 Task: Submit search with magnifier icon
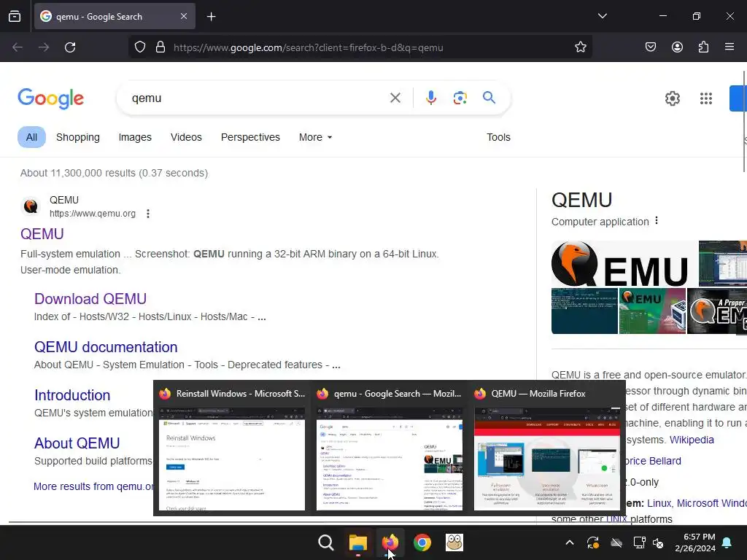coord(489,98)
